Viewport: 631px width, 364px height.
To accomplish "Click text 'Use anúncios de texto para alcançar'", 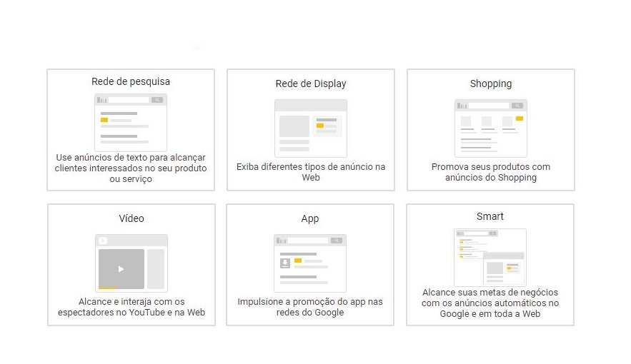I will coord(131,158).
